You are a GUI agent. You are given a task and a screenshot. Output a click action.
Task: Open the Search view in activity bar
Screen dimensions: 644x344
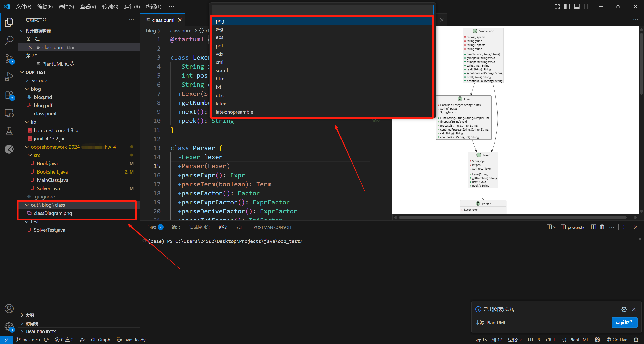pyautogui.click(x=9, y=40)
